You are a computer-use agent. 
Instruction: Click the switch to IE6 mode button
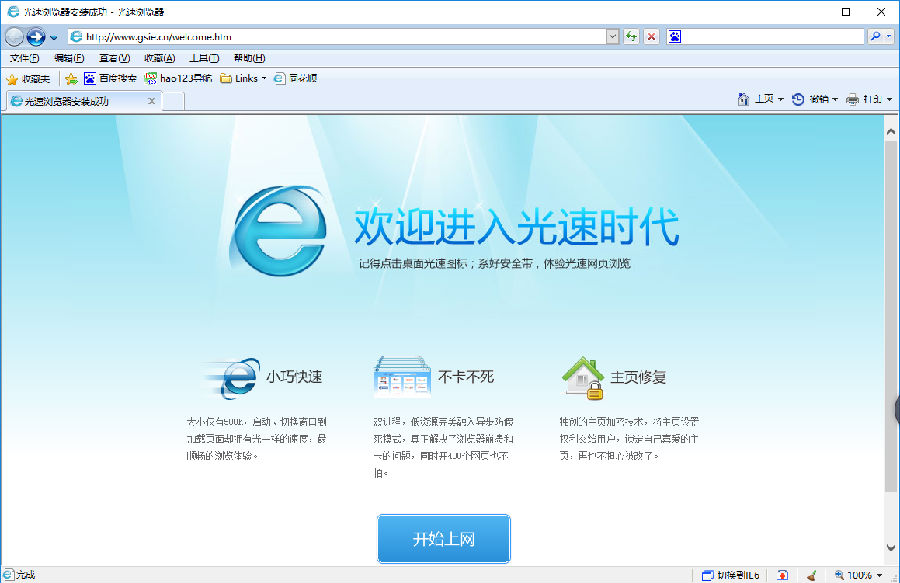[x=731, y=575]
